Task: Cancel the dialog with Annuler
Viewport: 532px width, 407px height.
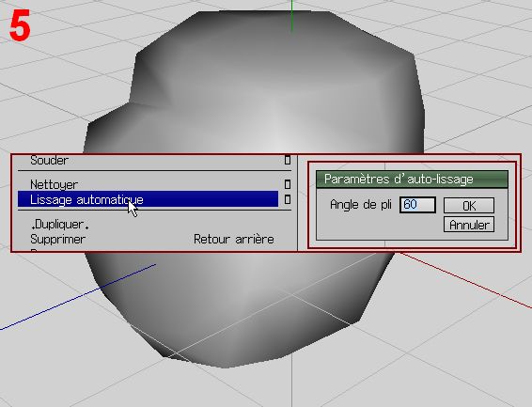Action: point(469,225)
